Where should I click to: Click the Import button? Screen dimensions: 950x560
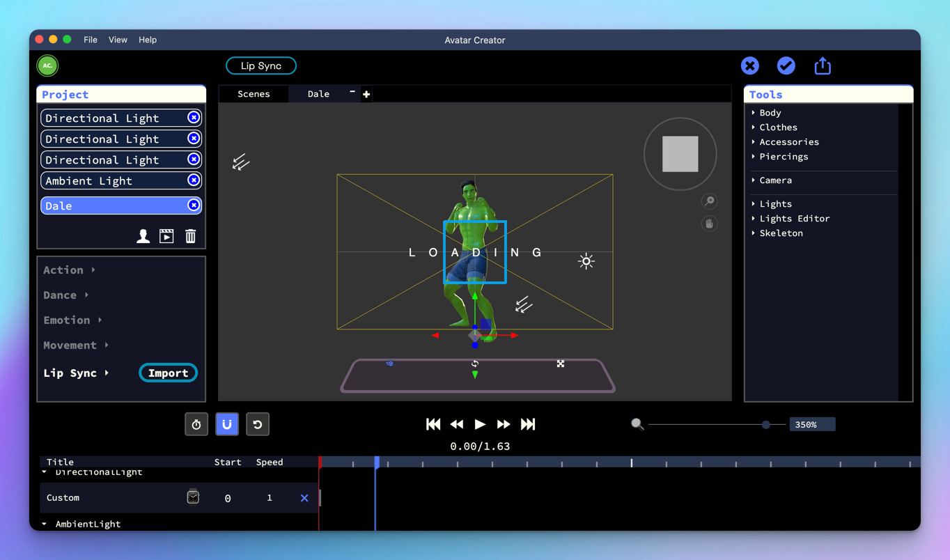(x=168, y=373)
